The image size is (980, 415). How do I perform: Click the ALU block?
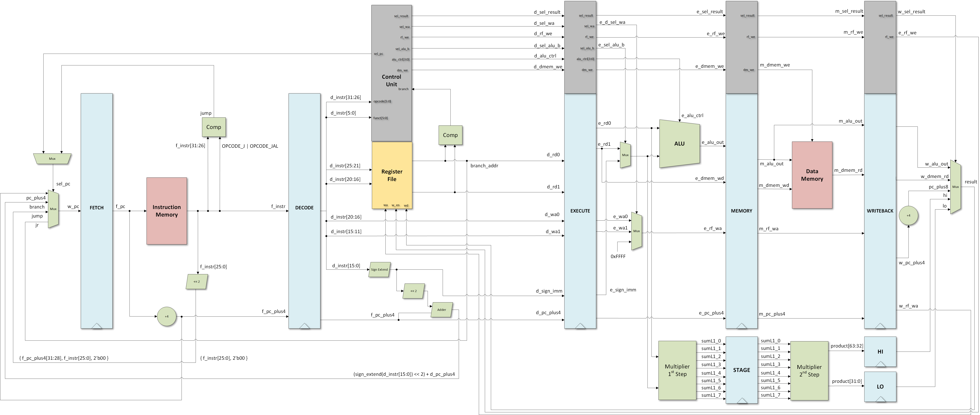pyautogui.click(x=679, y=144)
